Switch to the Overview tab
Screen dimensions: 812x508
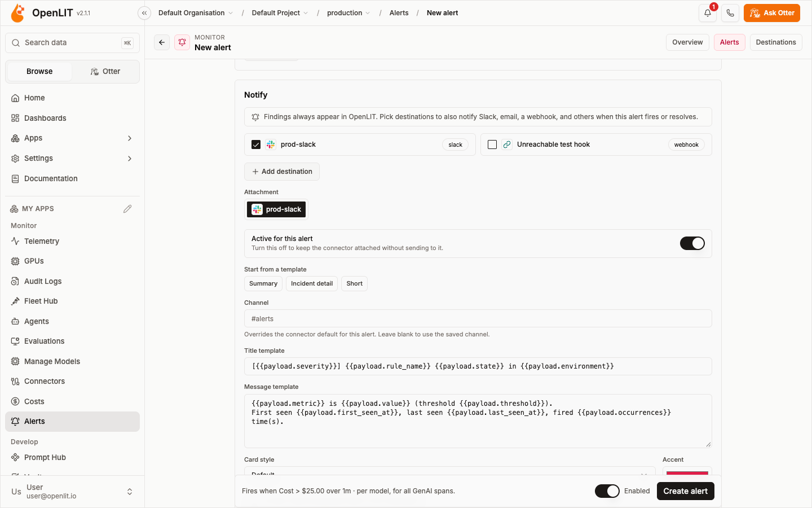pos(687,42)
